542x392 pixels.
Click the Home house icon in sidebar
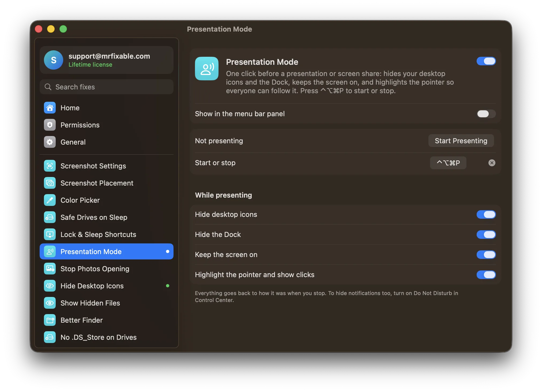click(50, 108)
